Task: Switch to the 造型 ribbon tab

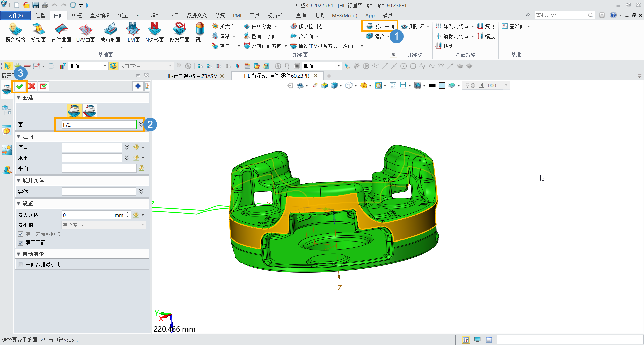Action: point(41,15)
